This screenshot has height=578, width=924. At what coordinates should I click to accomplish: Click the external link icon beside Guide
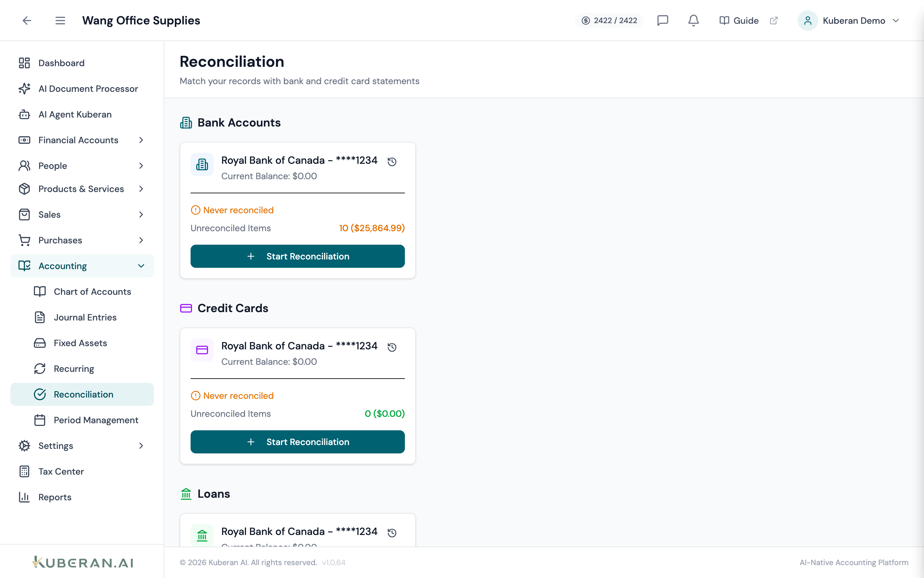click(x=774, y=21)
